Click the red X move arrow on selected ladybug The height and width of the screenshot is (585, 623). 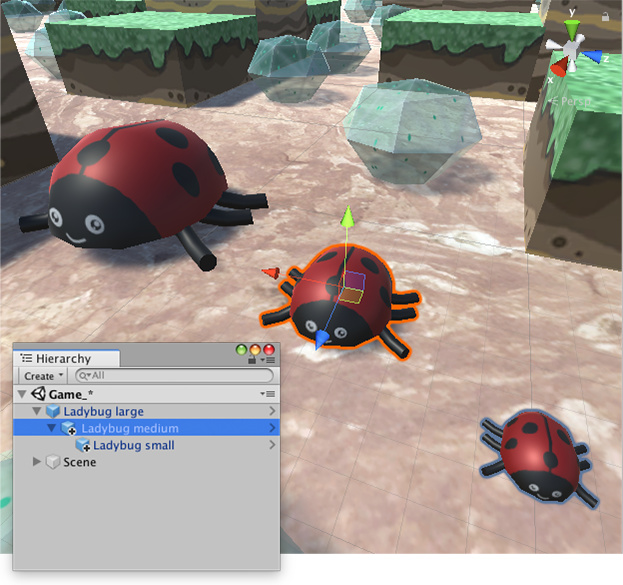tap(269, 272)
